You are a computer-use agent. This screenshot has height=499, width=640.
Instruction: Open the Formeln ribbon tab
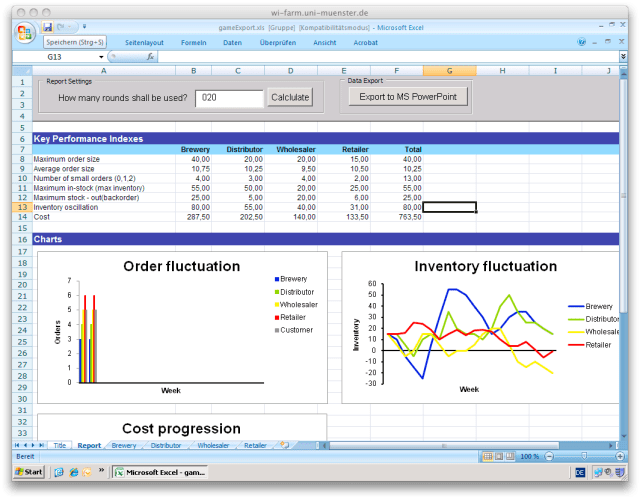coord(193,42)
